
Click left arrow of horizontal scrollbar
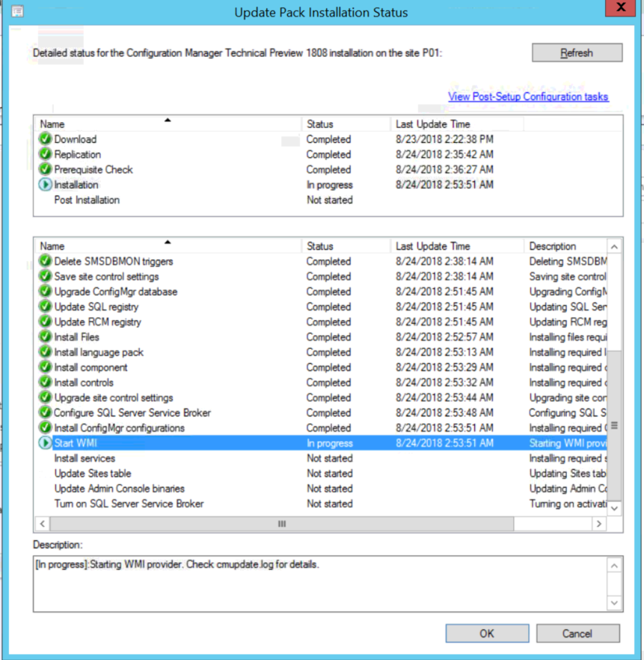(42, 524)
